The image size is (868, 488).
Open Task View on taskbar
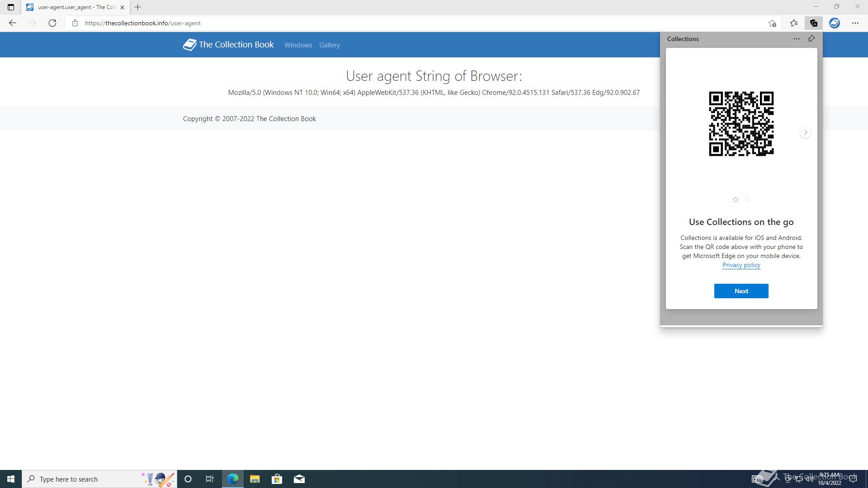tap(210, 479)
